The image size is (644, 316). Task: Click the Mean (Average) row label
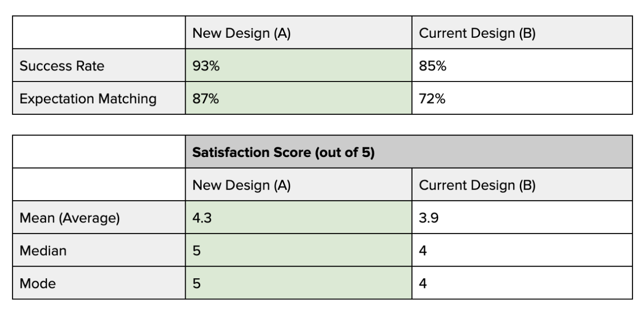click(x=69, y=218)
